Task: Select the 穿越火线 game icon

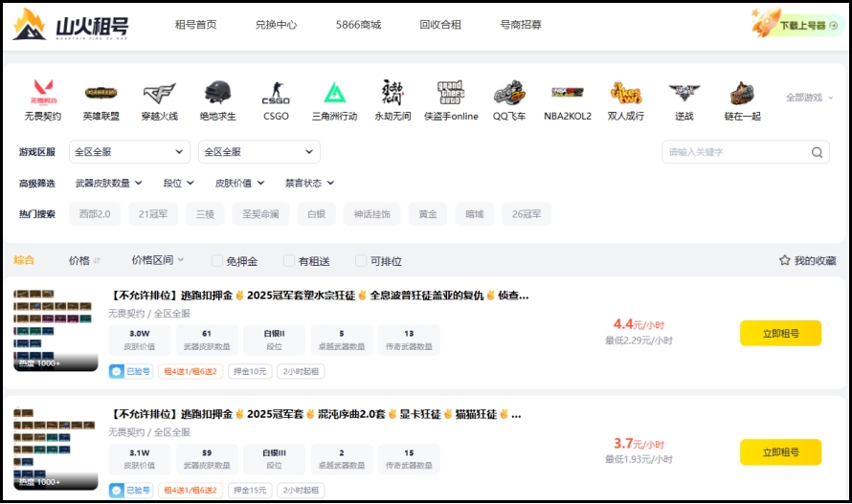Action: (x=159, y=93)
